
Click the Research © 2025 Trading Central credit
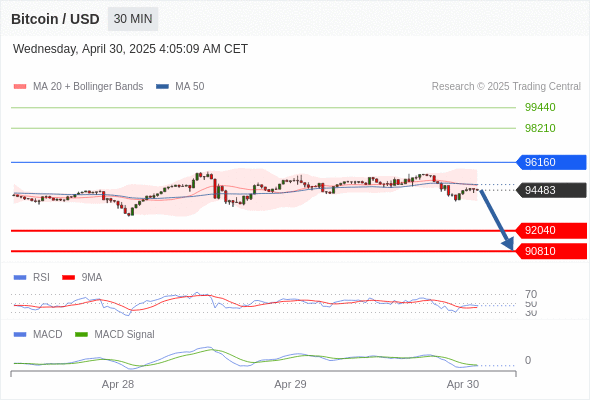click(506, 87)
